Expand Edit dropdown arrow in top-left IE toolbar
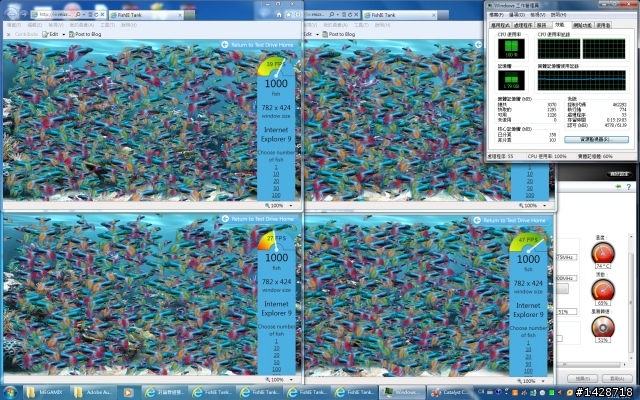This screenshot has height=400, width=640. (64, 35)
